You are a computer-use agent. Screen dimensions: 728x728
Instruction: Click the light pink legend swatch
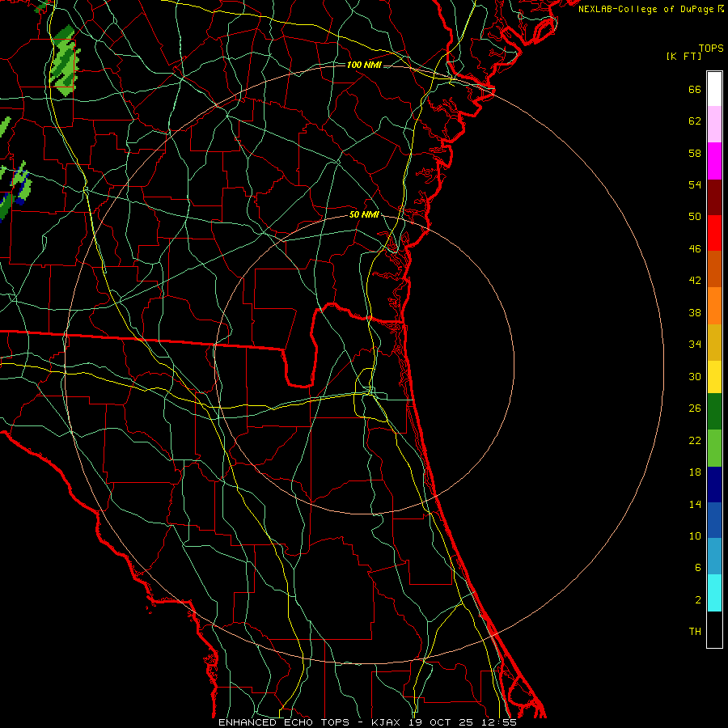(714, 125)
